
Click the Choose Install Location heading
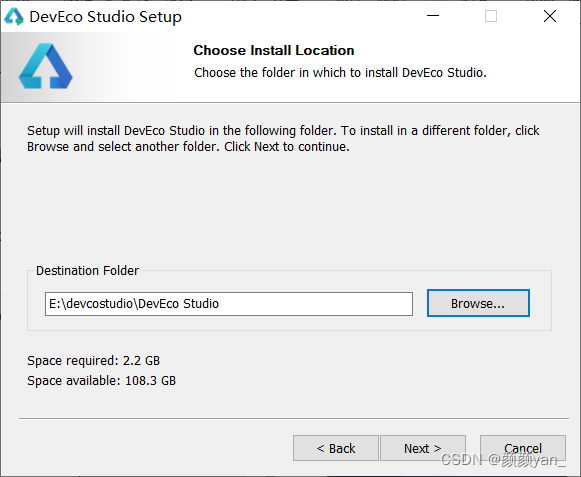coord(274,50)
